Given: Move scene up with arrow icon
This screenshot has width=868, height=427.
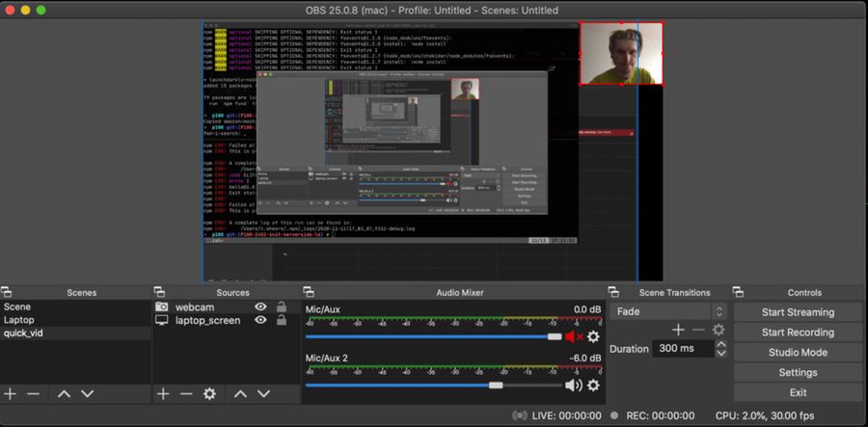Looking at the screenshot, I should click(x=65, y=394).
